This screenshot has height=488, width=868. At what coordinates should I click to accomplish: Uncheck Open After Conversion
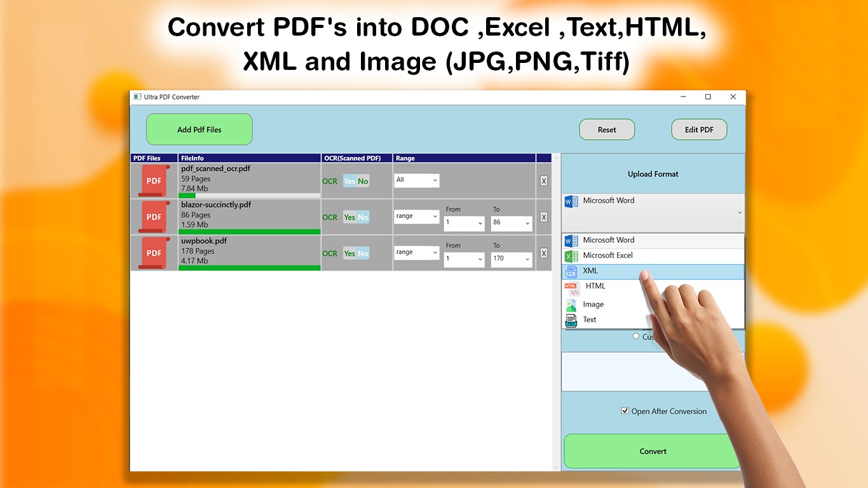click(625, 410)
